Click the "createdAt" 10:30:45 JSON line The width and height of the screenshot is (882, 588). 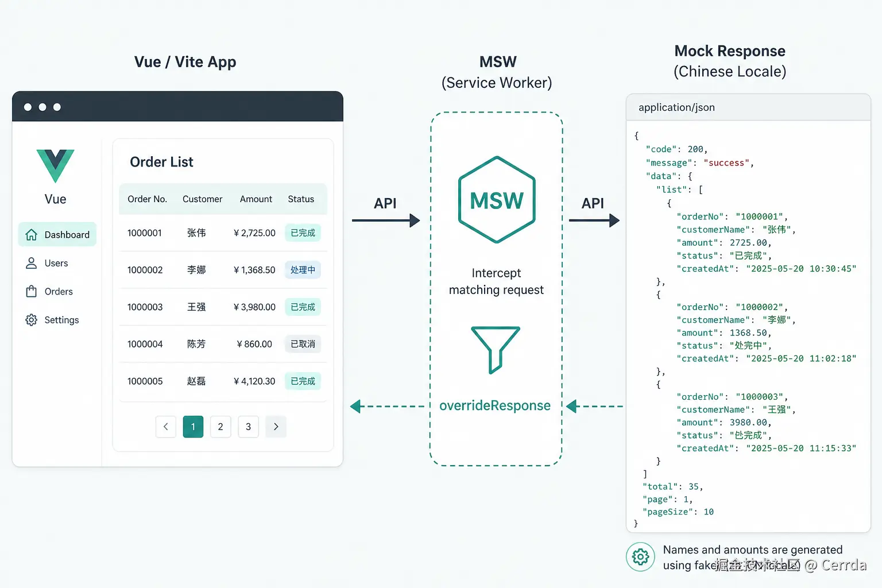pyautogui.click(x=767, y=269)
